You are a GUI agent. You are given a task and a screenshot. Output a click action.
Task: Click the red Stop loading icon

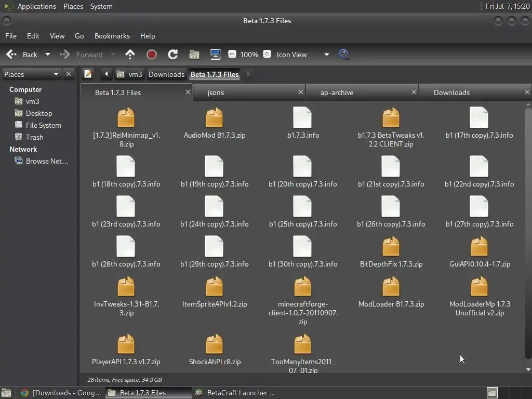tap(151, 55)
